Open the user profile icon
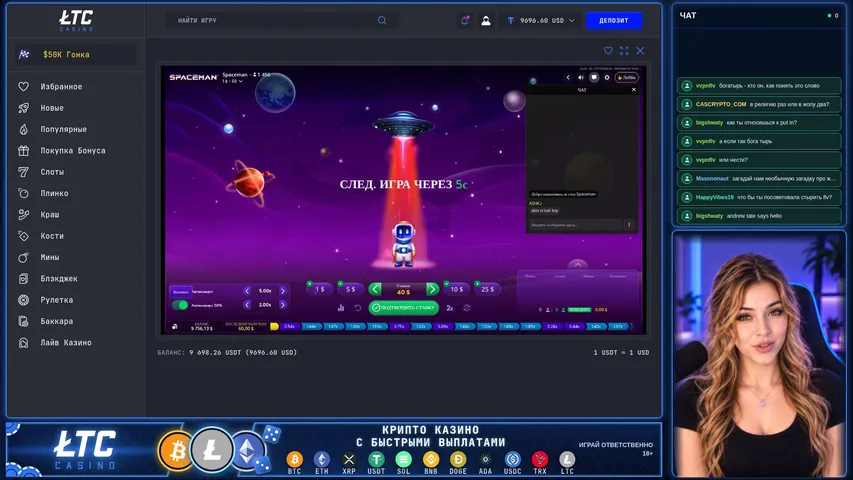Image resolution: width=853 pixels, height=480 pixels. (486, 21)
